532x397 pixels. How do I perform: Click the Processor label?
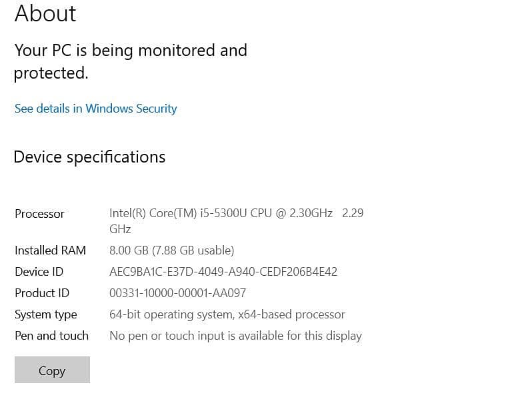pos(39,214)
